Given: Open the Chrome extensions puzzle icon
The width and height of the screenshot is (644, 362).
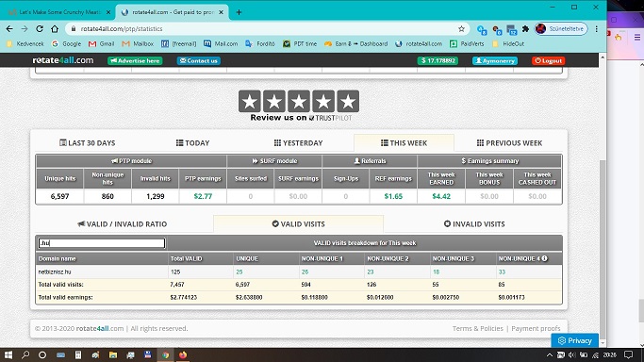Looking at the screenshot, I should point(525,28).
